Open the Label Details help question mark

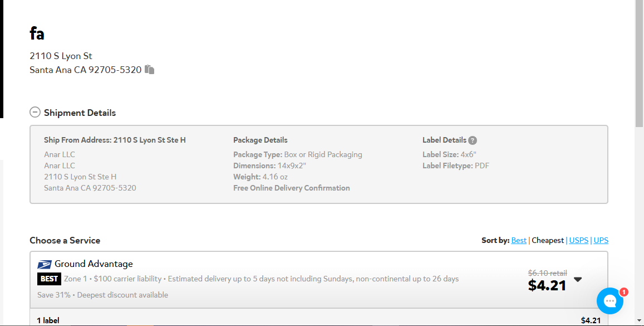coord(473,140)
